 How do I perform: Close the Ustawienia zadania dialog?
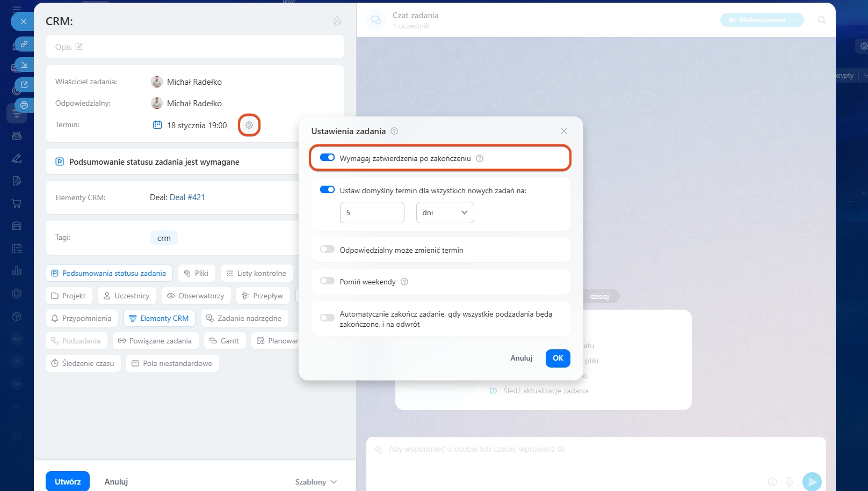564,131
